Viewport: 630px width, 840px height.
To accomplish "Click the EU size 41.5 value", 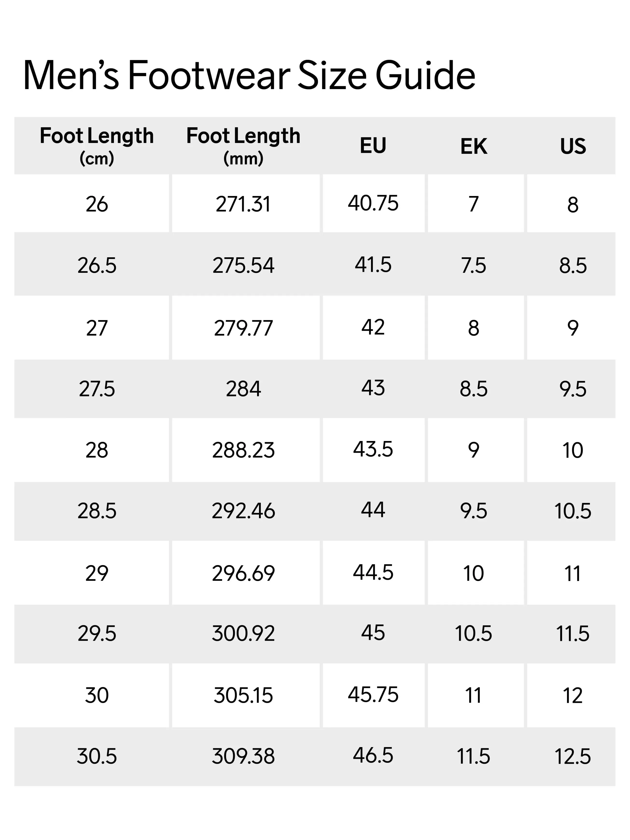I will 373,265.
